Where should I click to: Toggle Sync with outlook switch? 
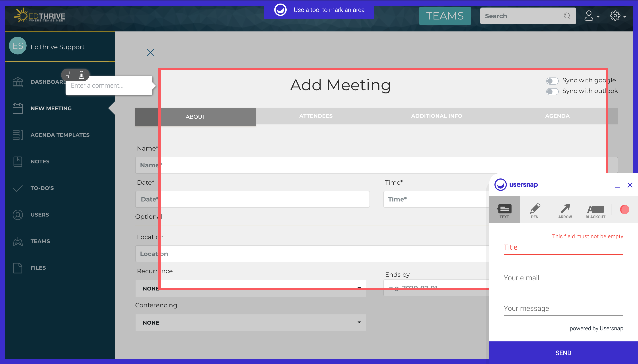[x=552, y=91]
